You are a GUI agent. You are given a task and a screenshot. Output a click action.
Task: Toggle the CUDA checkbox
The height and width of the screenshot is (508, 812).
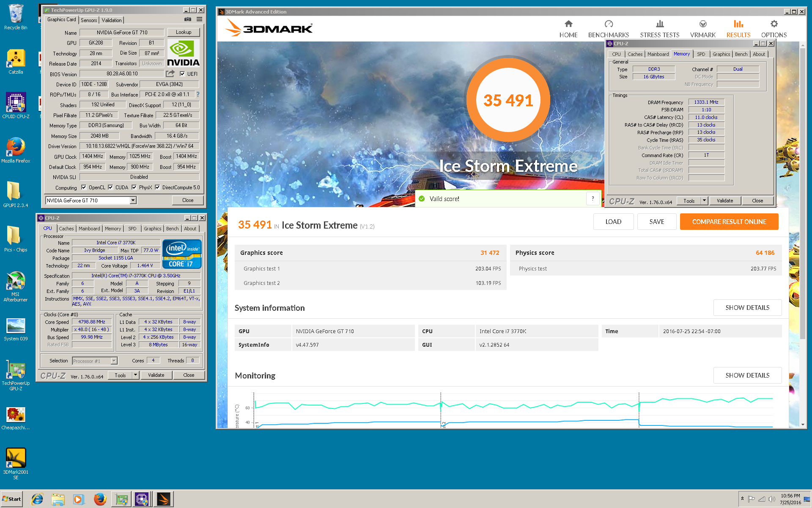pyautogui.click(x=110, y=187)
